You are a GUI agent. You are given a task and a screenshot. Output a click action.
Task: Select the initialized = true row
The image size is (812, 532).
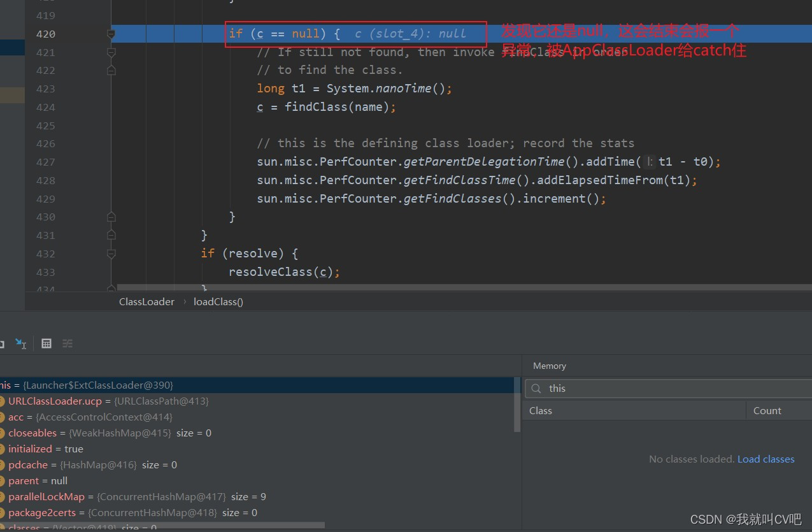(257, 449)
